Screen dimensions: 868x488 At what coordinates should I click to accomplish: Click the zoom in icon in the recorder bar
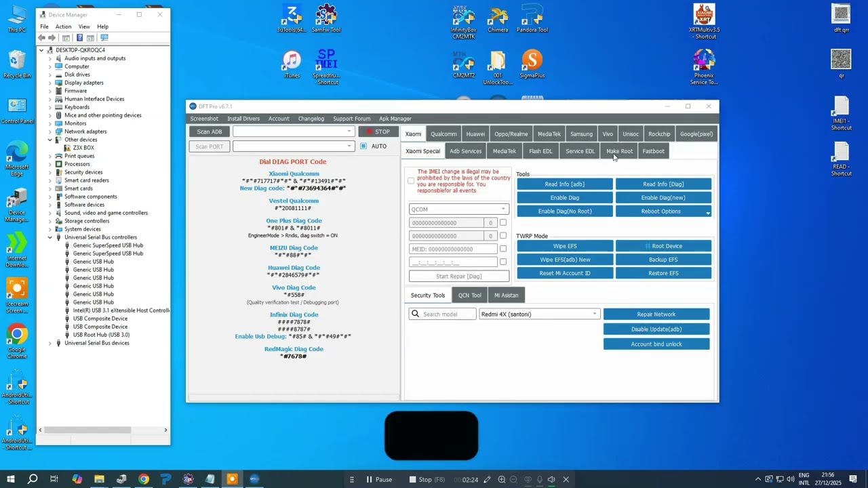[x=502, y=480]
